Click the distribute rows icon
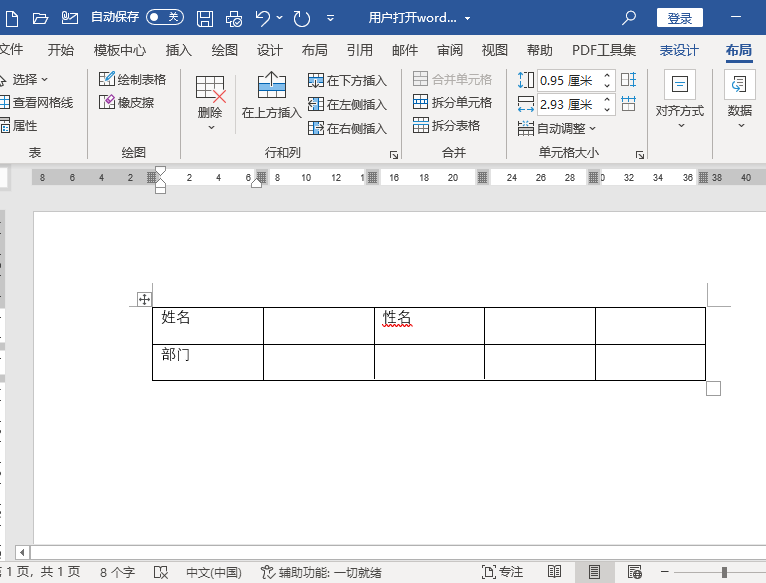This screenshot has height=583, width=766. tap(628, 80)
